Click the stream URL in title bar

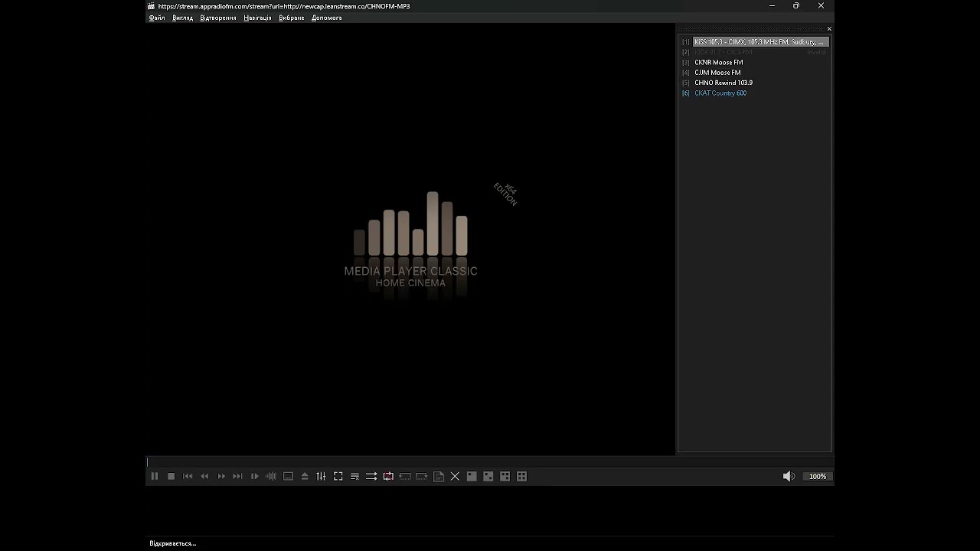[284, 6]
